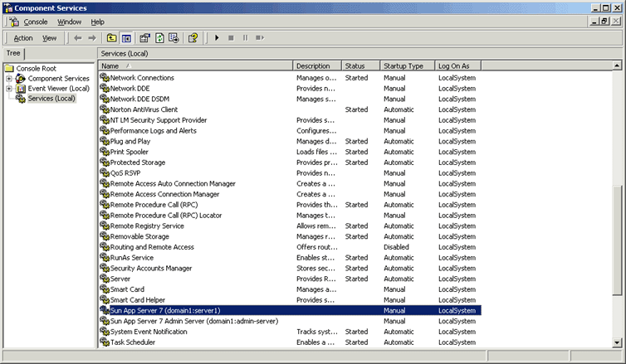Select Remote Access Auto Connection Manager service
This screenshot has height=364, width=626.
173,183
